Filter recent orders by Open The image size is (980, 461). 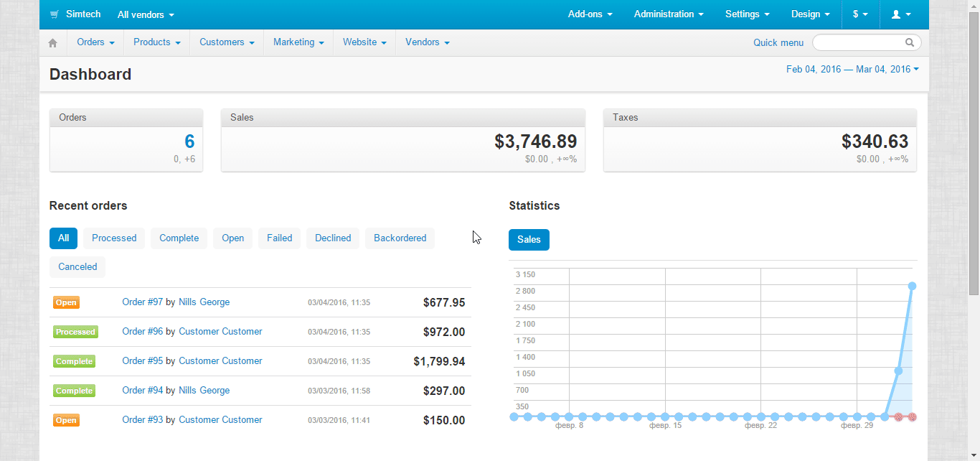(x=232, y=238)
